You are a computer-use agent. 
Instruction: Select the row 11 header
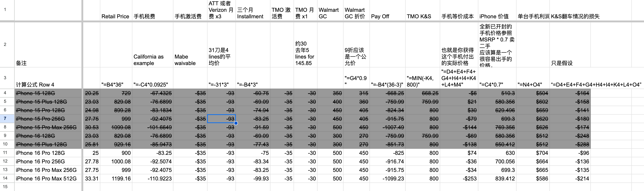[5, 153]
